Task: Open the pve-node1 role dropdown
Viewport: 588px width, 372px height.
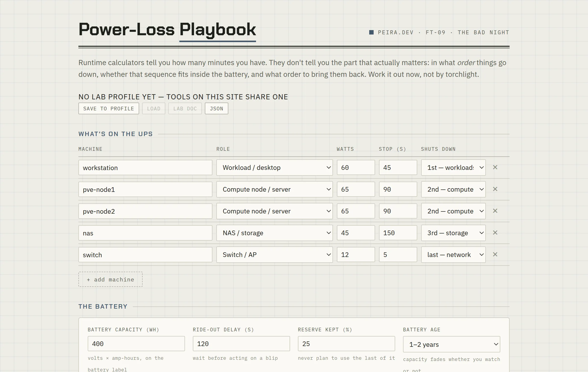Action: [x=274, y=189]
